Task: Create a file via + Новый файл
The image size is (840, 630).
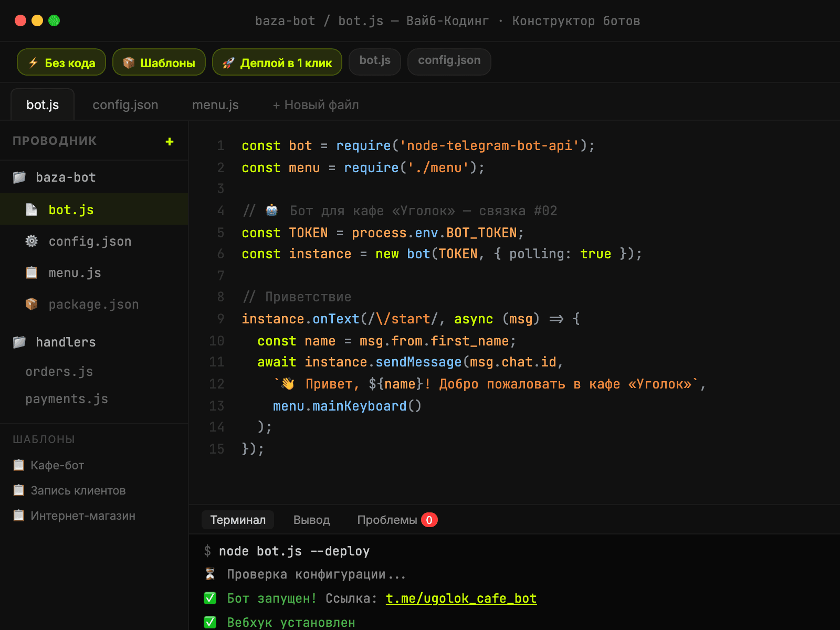Action: pos(316,105)
